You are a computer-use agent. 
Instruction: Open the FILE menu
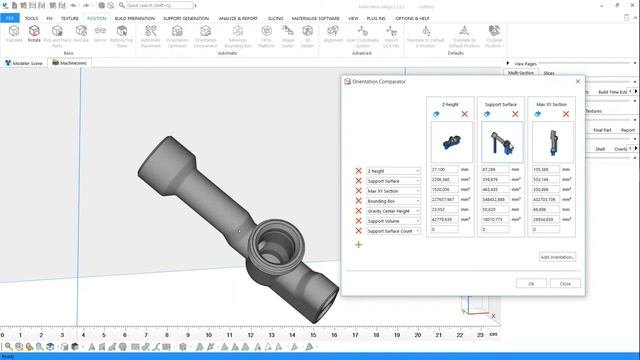[10, 18]
